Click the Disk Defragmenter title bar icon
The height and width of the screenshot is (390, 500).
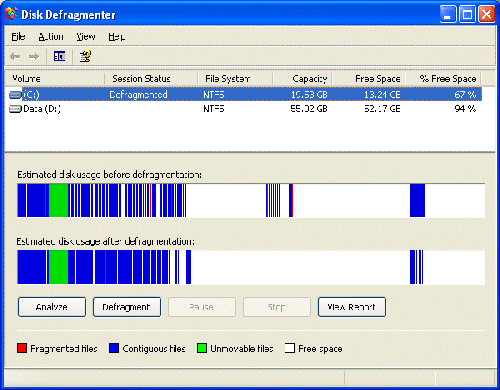click(11, 14)
